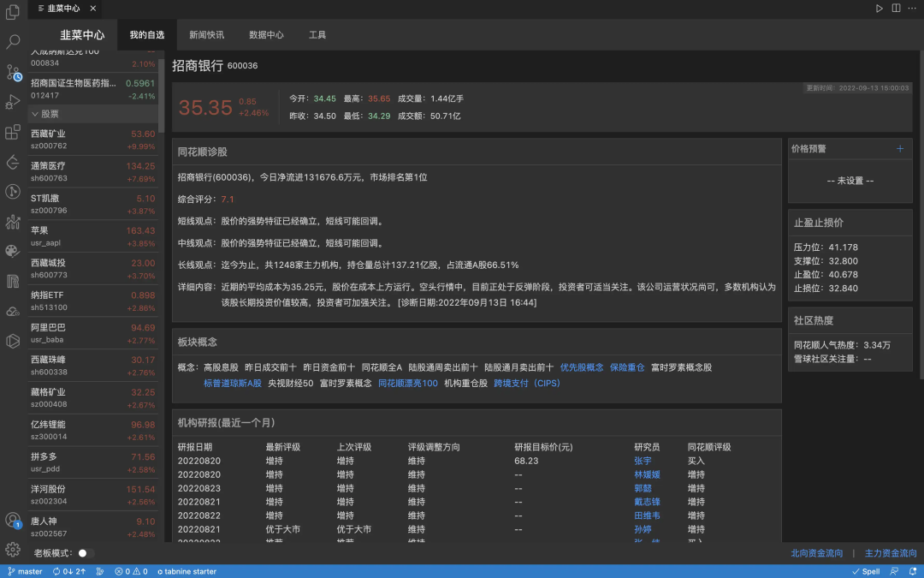Open the Accounts icon at bottom left
The width and height of the screenshot is (924, 578).
click(13, 519)
